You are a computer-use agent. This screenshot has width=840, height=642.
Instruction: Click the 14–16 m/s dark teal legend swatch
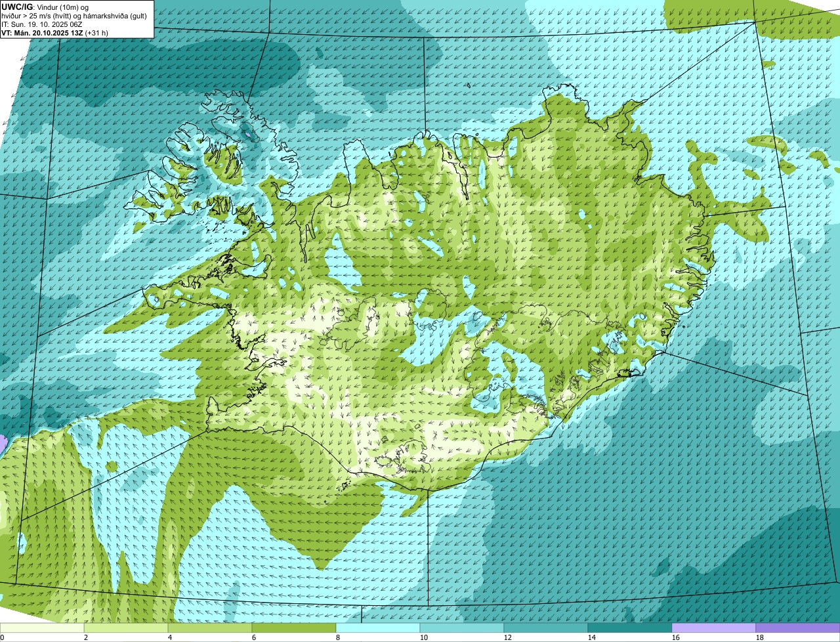coord(630,628)
